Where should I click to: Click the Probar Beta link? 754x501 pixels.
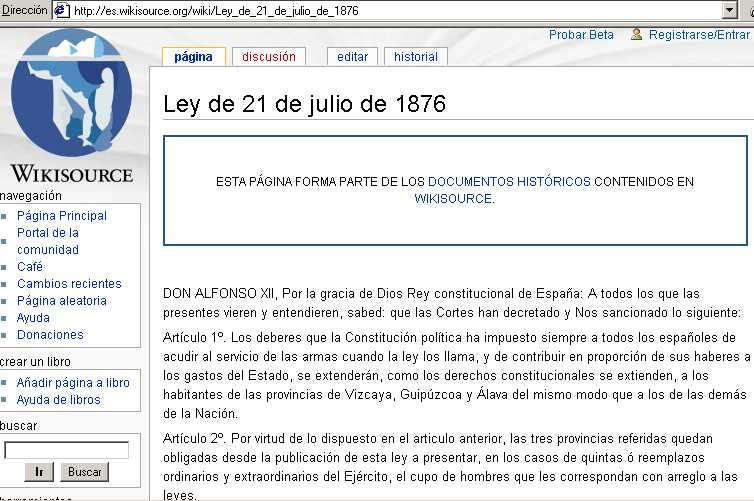coord(581,35)
